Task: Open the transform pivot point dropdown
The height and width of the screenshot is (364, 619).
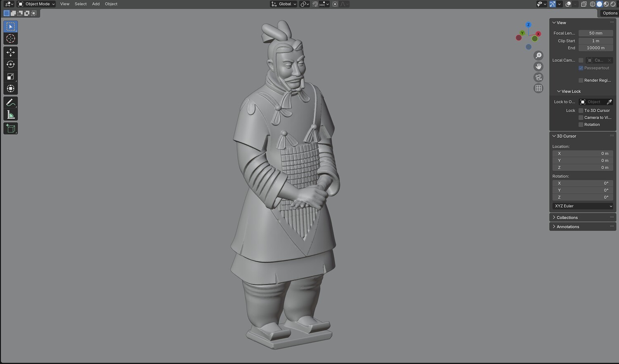Action: (305, 4)
